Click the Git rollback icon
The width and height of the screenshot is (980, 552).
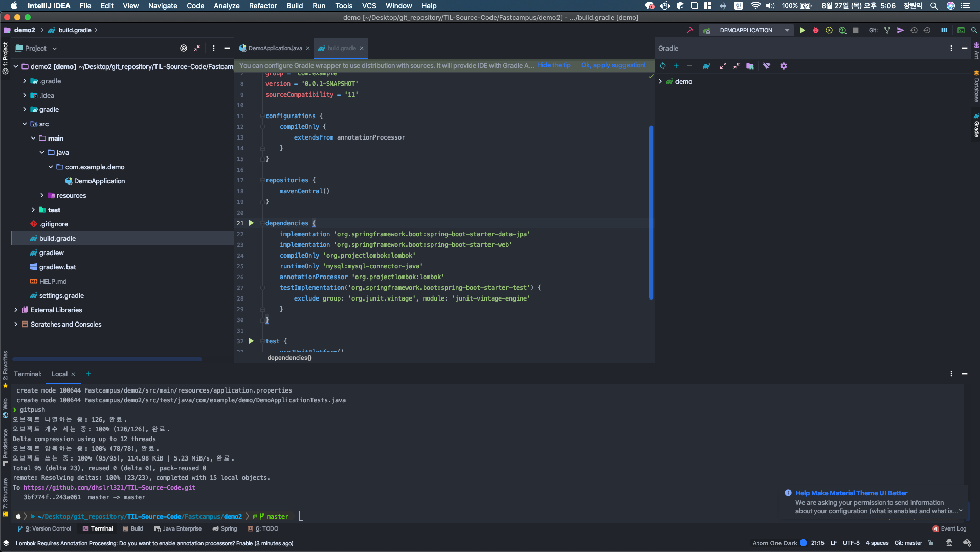pos(927,30)
